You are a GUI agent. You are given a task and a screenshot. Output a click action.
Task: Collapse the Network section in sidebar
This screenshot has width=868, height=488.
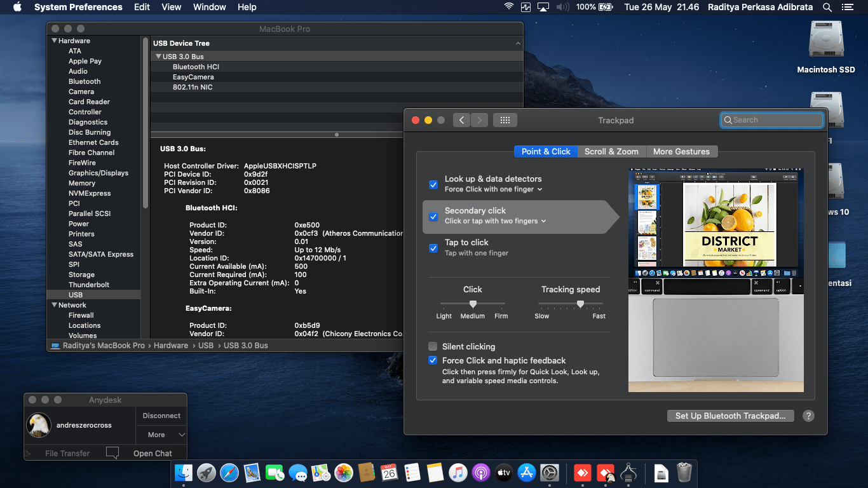tap(54, 305)
